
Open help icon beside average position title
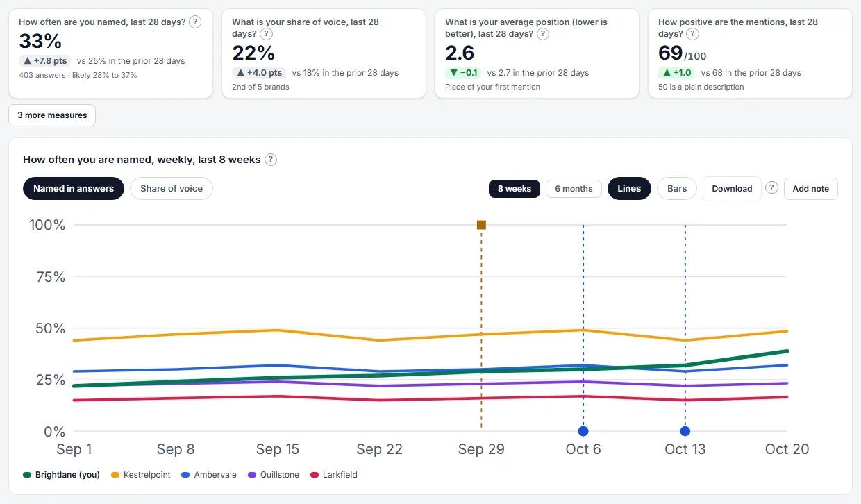tap(543, 34)
